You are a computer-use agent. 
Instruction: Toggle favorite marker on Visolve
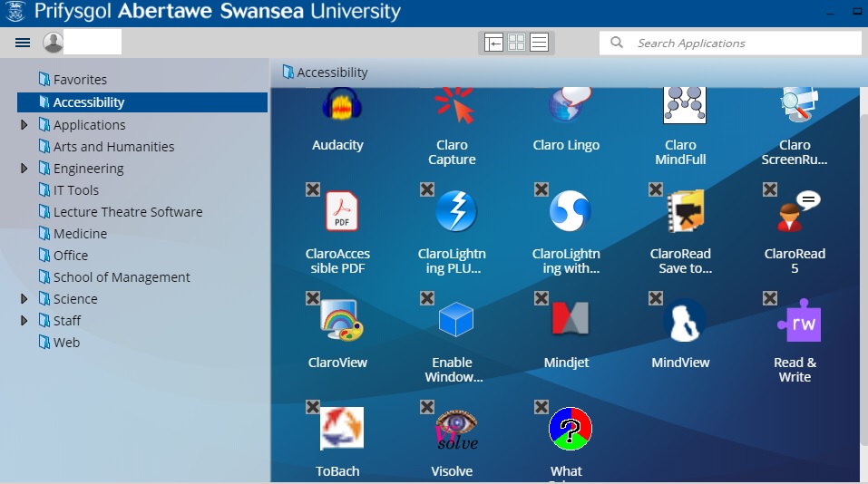pos(427,407)
